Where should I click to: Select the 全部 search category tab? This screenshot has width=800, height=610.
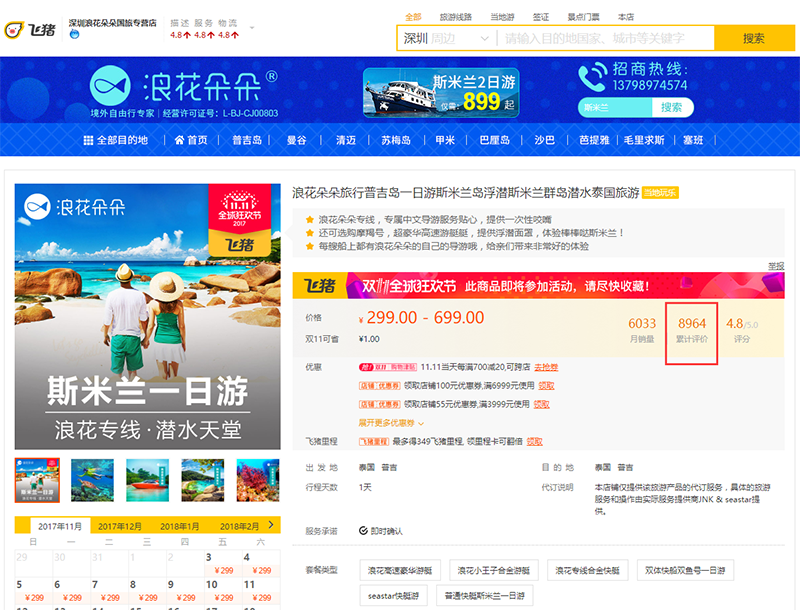(x=413, y=17)
